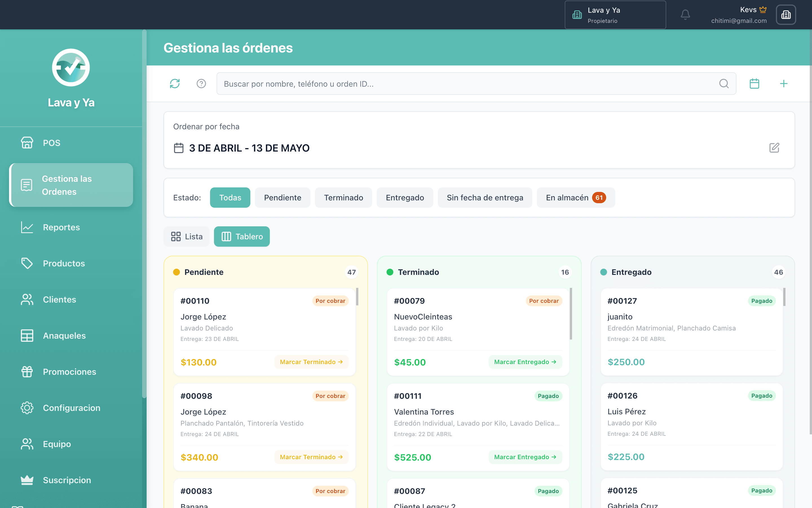This screenshot has width=812, height=508.
Task: Click the Entregado column count 46
Action: tap(778, 272)
